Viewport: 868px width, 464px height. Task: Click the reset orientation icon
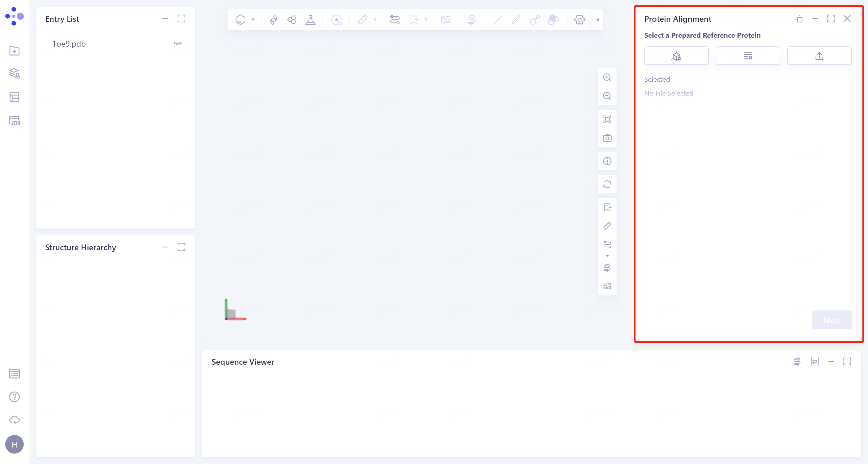point(608,184)
